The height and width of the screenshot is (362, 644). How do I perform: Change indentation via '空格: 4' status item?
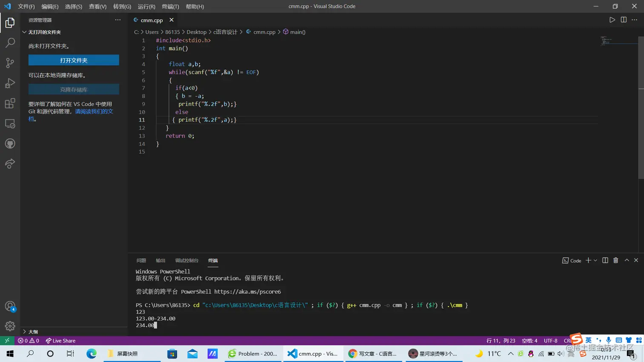click(x=529, y=341)
